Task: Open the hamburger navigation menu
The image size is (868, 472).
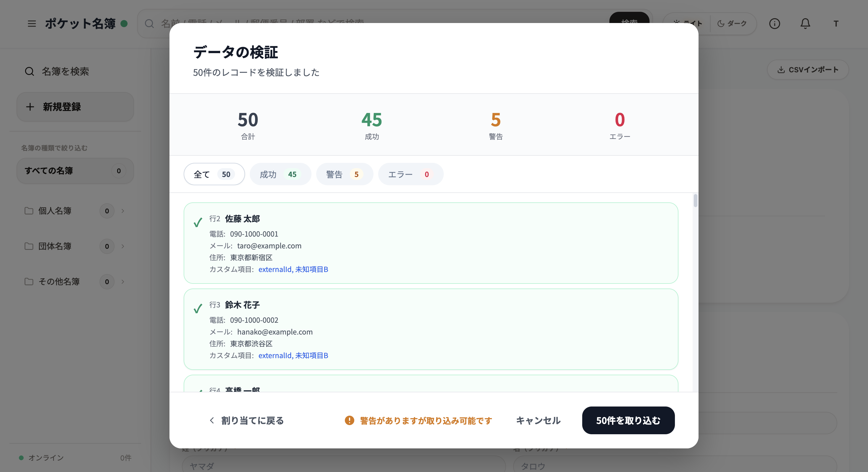Action: (32, 24)
